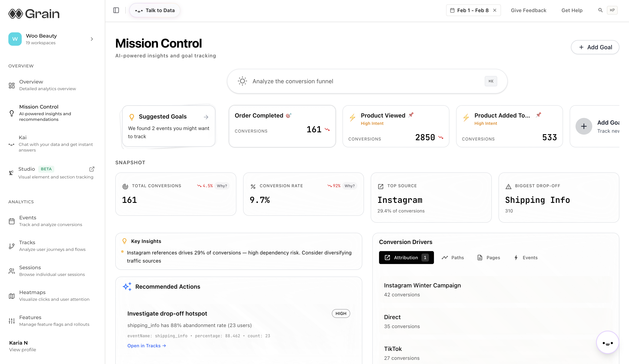The height and width of the screenshot is (364, 629).
Task: Expand the Woo Beauty workspace chevron
Action: click(92, 39)
